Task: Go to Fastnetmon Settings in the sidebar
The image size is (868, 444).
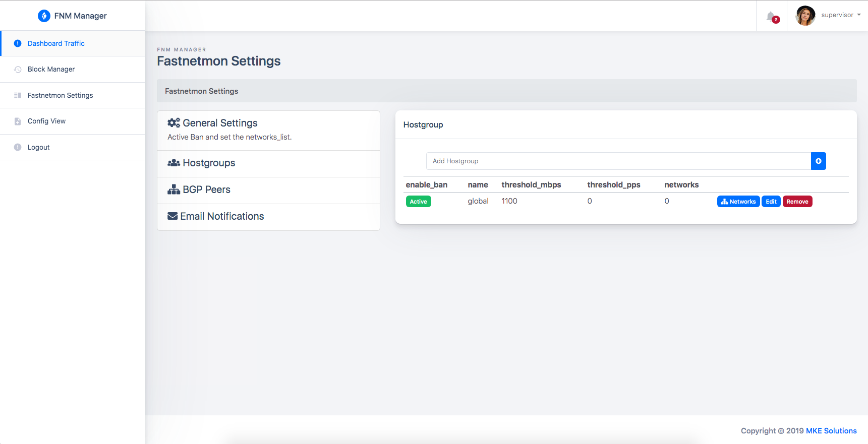Action: tap(73, 95)
